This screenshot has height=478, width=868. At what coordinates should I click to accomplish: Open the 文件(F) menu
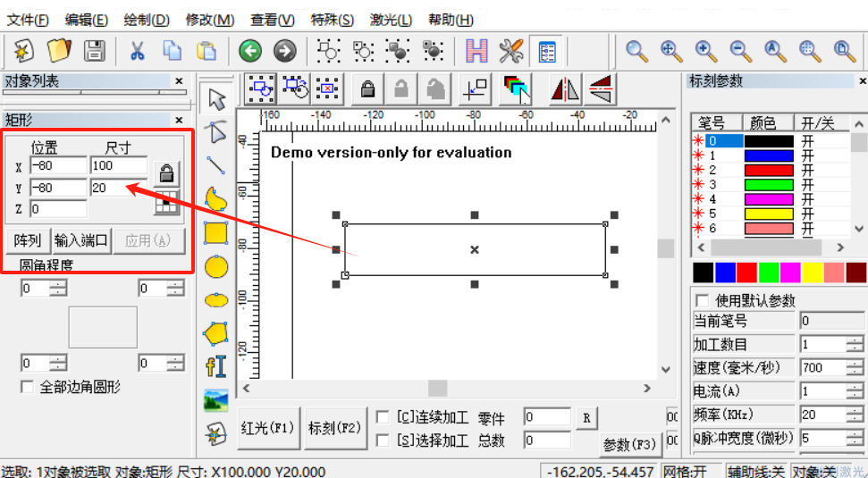tap(27, 20)
